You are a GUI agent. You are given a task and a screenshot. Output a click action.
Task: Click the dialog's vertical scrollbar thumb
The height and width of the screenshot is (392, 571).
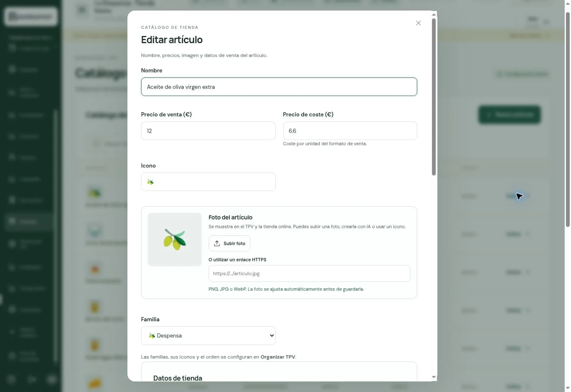[434, 97]
